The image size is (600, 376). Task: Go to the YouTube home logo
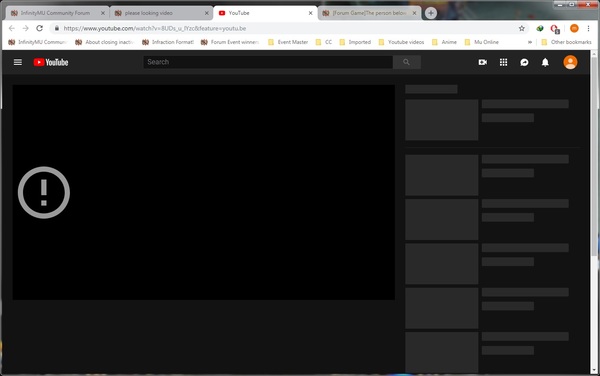click(x=51, y=62)
